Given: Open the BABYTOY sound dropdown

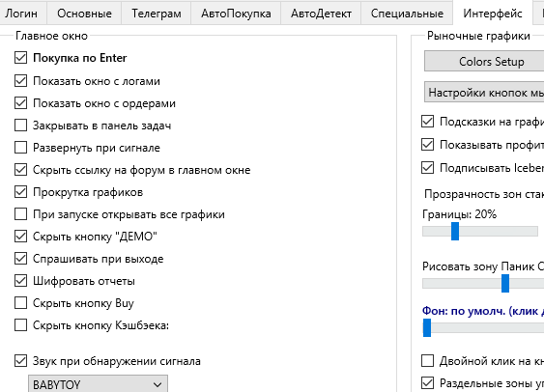Looking at the screenshot, I should coord(98,384).
